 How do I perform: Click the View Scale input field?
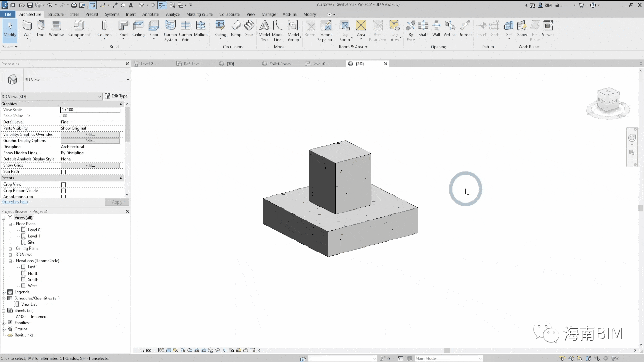click(x=90, y=110)
